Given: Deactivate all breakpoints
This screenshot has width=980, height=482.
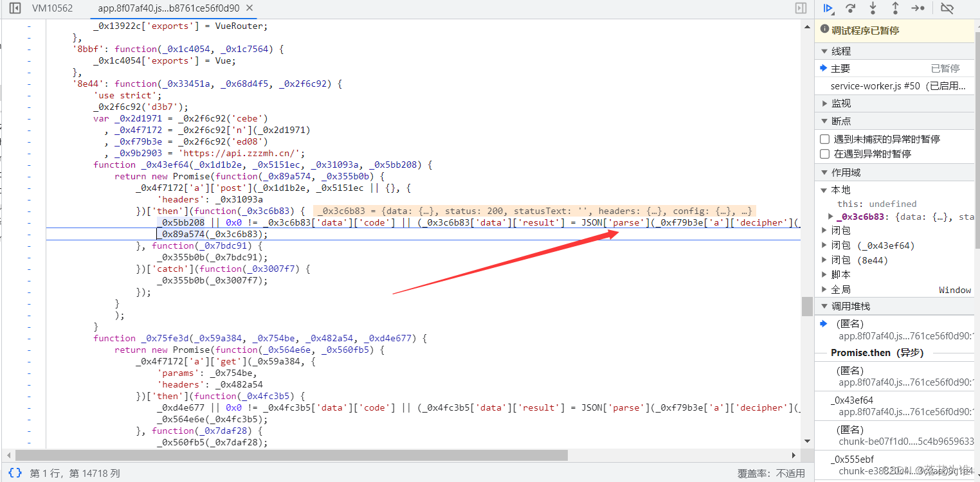Looking at the screenshot, I should [947, 8].
